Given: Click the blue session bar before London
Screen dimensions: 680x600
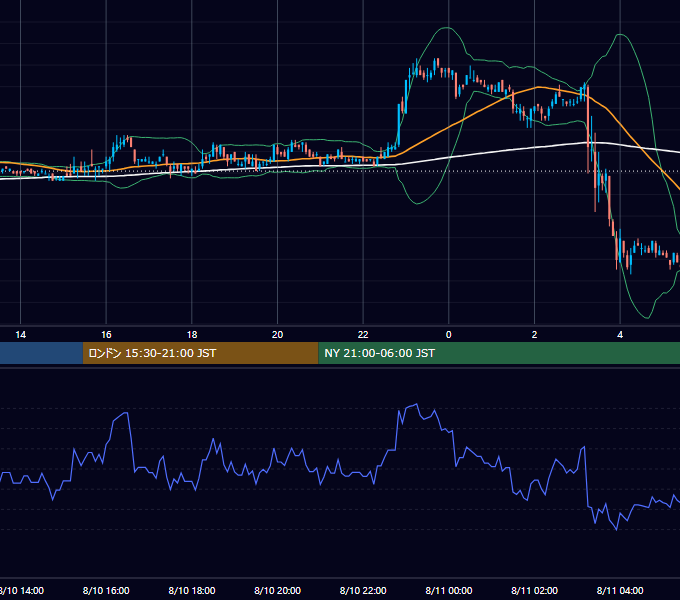Looking at the screenshot, I should (x=41, y=353).
